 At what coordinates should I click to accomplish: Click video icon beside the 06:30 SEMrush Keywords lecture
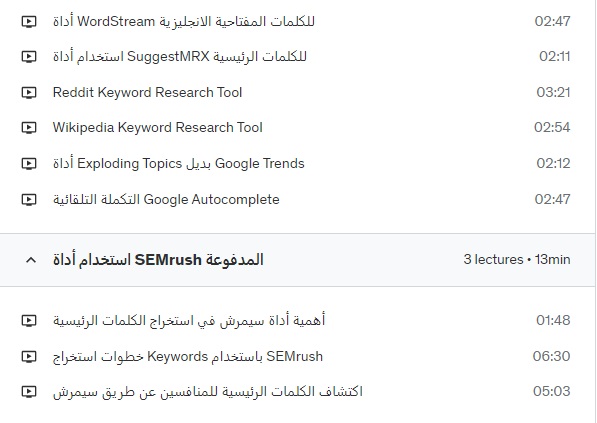click(29, 357)
